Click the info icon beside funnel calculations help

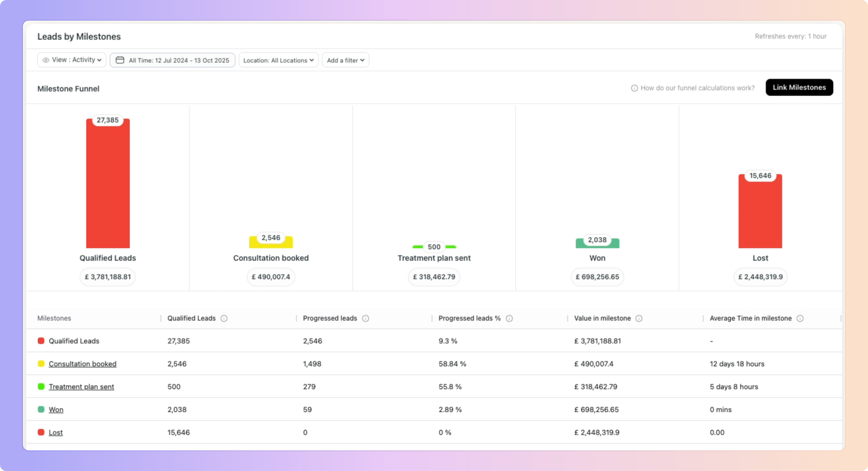click(x=634, y=88)
